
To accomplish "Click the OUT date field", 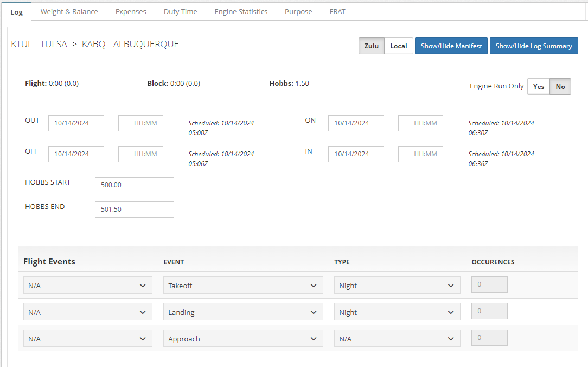I will [x=76, y=123].
